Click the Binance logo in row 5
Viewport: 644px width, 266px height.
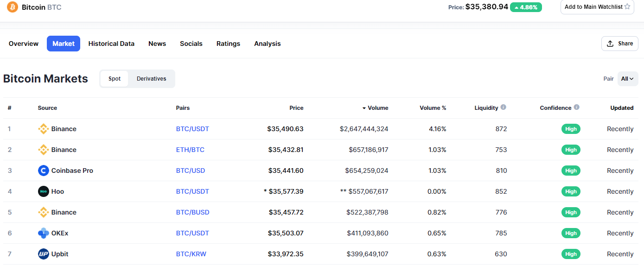coord(44,212)
